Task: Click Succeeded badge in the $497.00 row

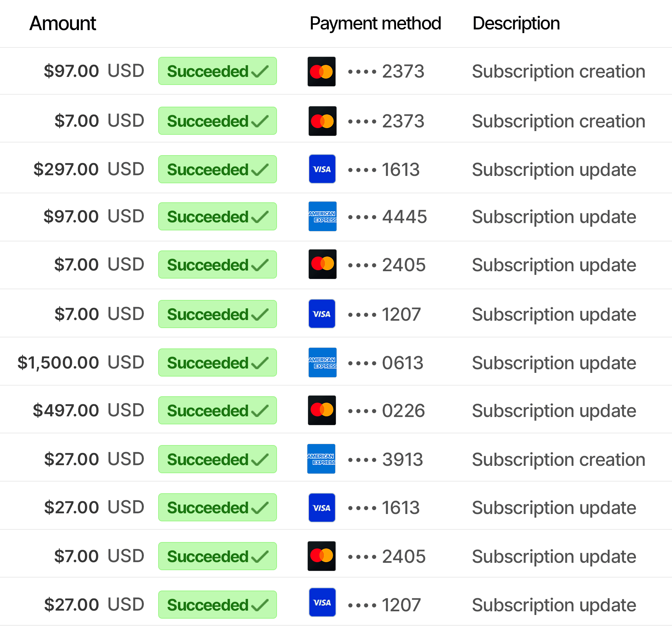Action: pyautogui.click(x=217, y=410)
